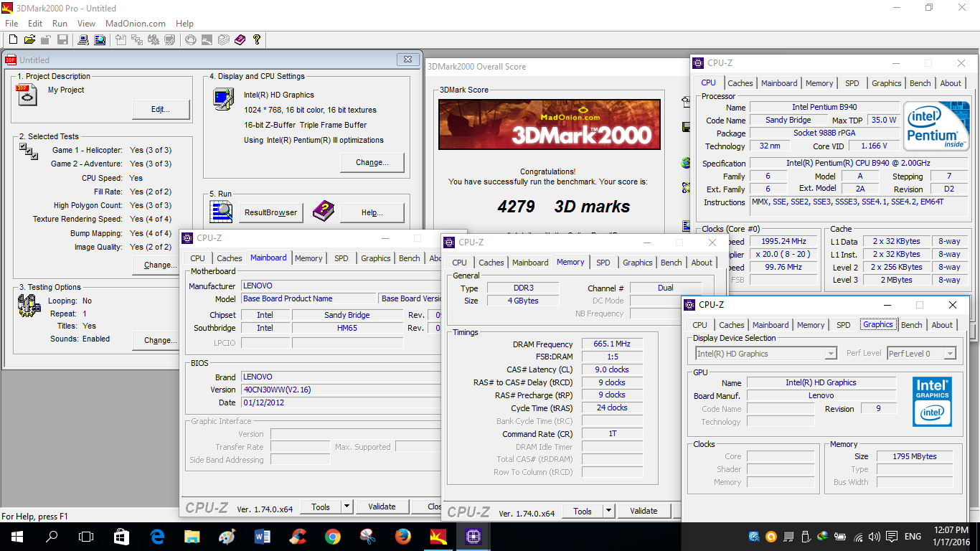Click the floppy disk Save toolbar icon
This screenshot has width=980, height=551.
tap(62, 39)
